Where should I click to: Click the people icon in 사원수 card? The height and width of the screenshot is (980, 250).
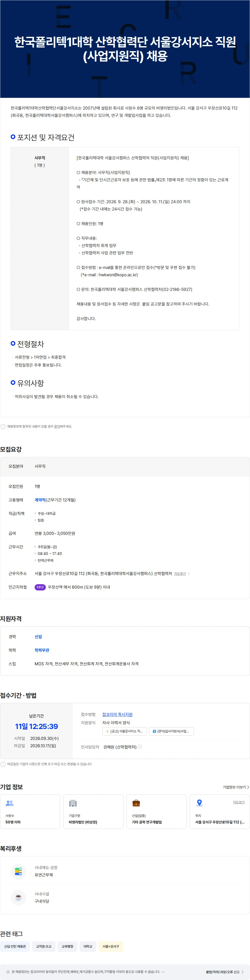pos(9,803)
